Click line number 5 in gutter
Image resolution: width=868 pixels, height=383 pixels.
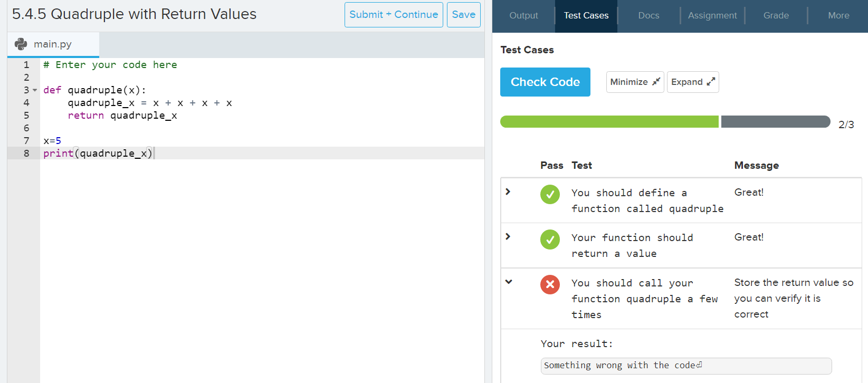(x=26, y=116)
